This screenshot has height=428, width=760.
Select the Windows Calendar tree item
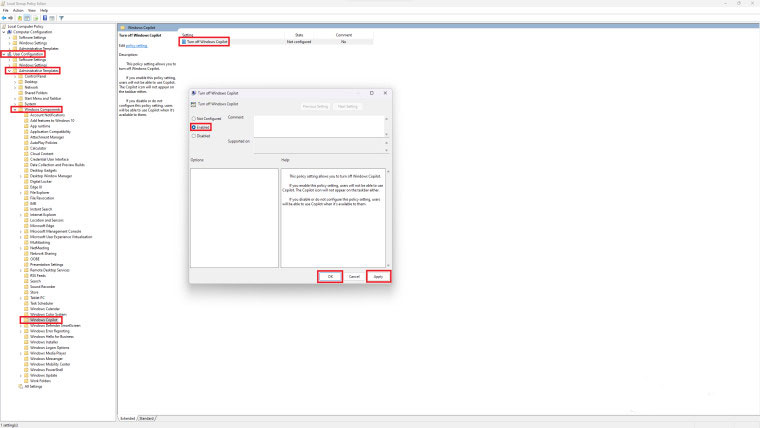[x=45, y=309]
